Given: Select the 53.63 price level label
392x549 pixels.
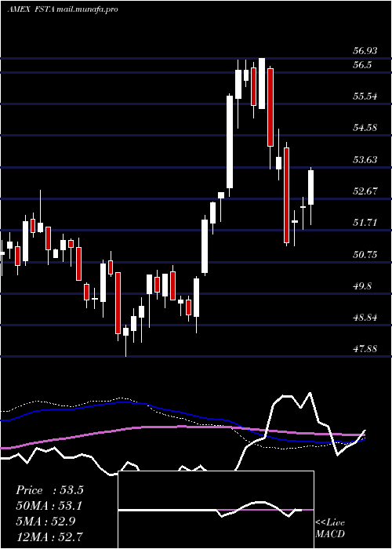Looking at the screenshot, I should point(365,160).
